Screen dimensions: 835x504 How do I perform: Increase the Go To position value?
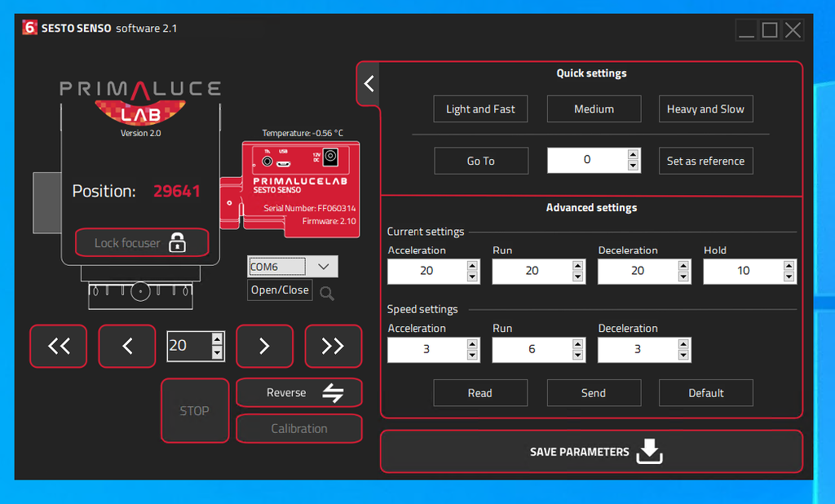pos(633,154)
